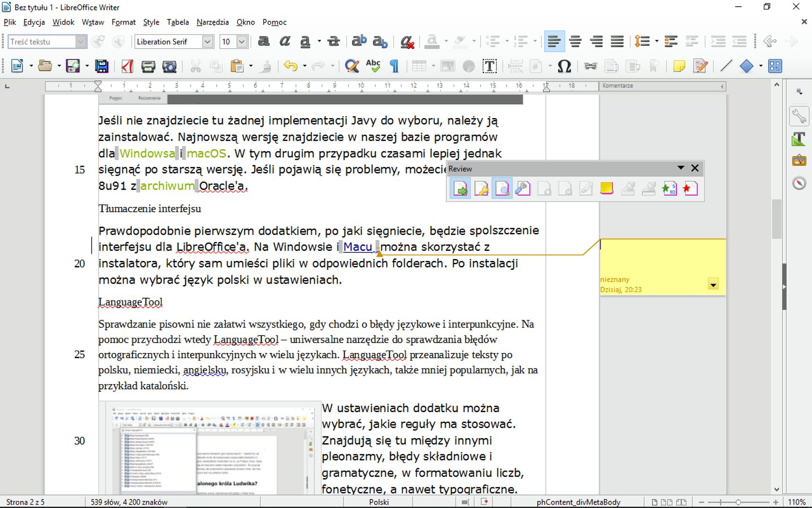Viewport: 812px width, 508px height.
Task: Open the Widok menu
Action: click(63, 22)
